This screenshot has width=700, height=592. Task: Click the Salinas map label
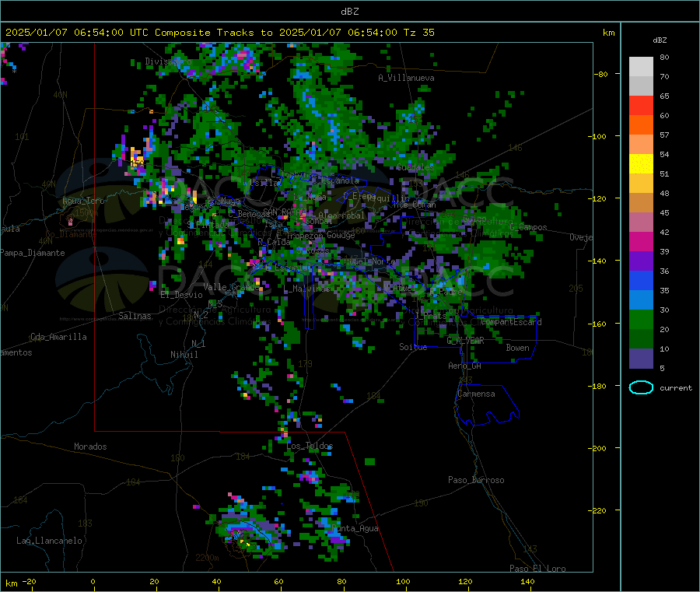coord(135,316)
